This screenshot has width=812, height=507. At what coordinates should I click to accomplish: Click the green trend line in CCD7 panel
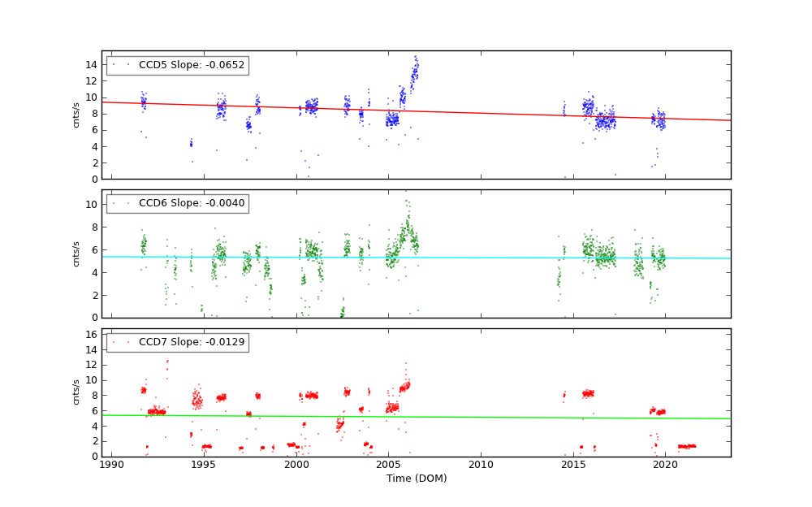[487, 417]
